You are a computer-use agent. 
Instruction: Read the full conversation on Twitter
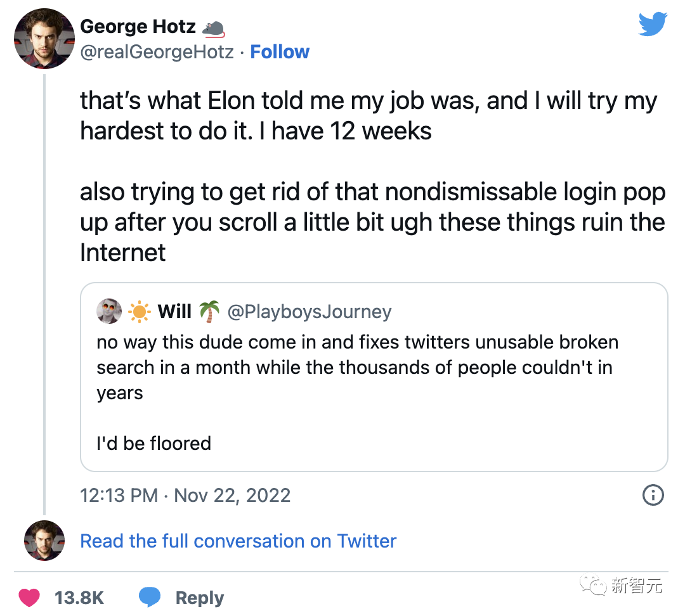pyautogui.click(x=238, y=541)
